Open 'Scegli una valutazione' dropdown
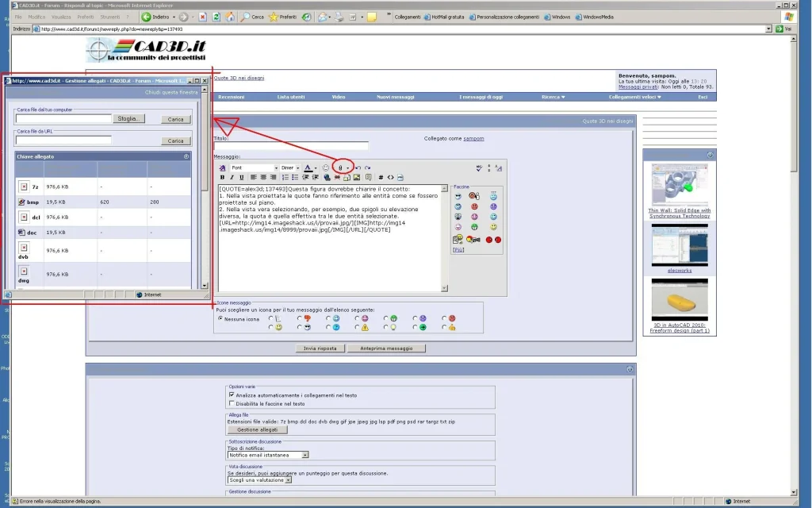The width and height of the screenshot is (812, 508). (x=259, y=480)
